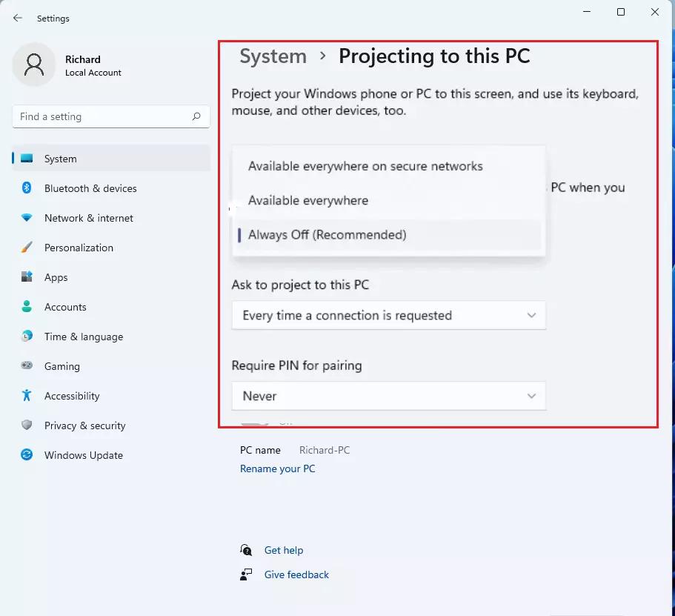675x616 pixels.
Task: Open the Require PIN for pairing dropdown
Action: [x=388, y=396]
